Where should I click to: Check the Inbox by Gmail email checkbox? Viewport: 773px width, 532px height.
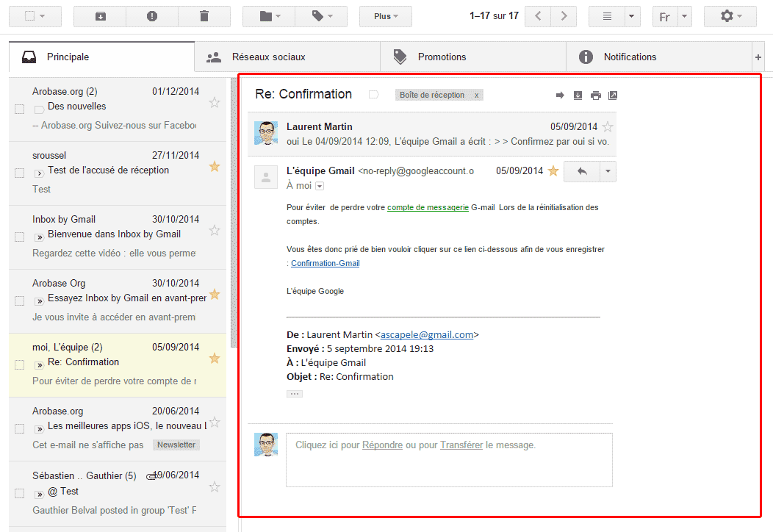[x=20, y=237]
